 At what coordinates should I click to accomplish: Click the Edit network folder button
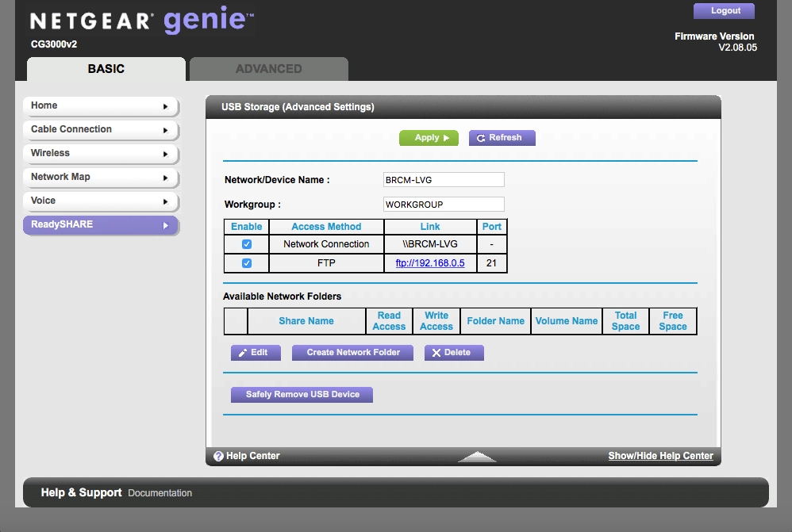point(256,352)
